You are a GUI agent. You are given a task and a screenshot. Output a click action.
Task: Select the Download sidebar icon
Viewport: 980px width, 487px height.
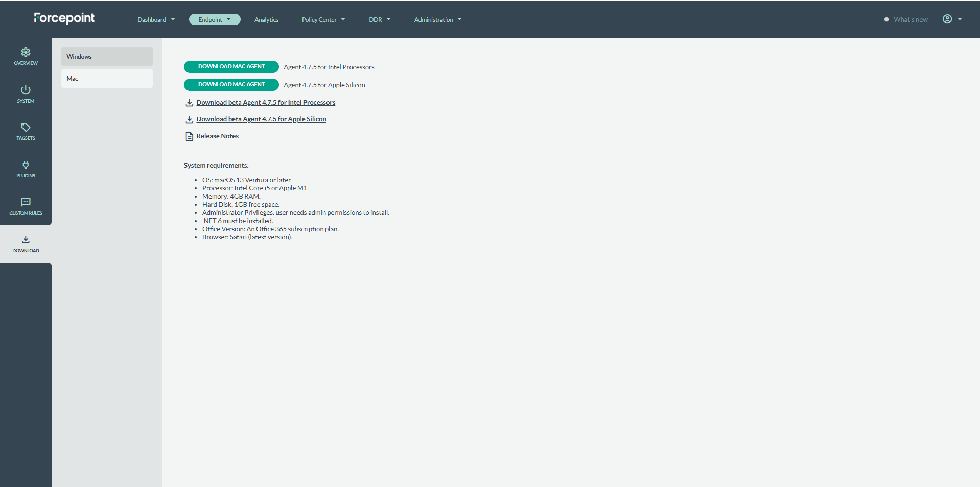point(26,239)
